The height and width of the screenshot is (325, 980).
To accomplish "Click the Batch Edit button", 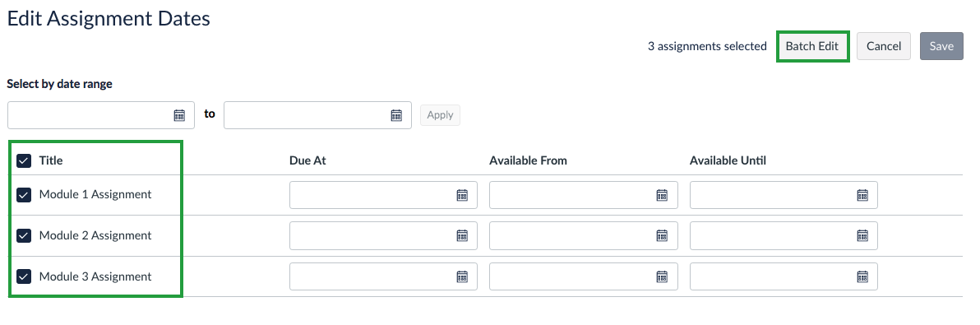I will 812,46.
